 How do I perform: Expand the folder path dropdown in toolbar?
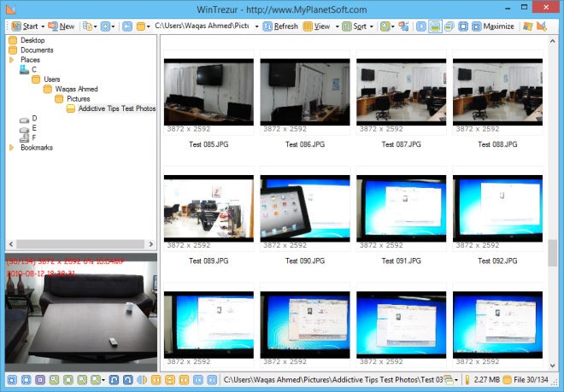click(256, 26)
